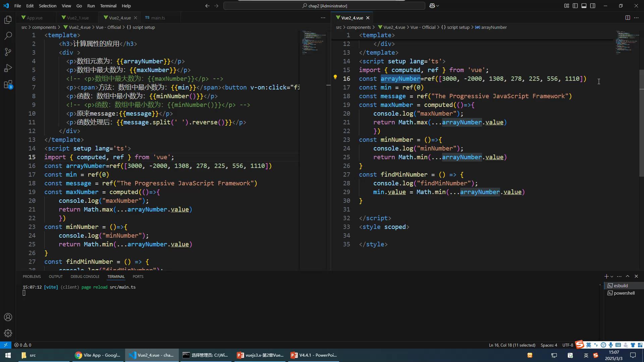The height and width of the screenshot is (362, 644).
Task: Open the Search view icon
Action: pyautogui.click(x=8, y=36)
